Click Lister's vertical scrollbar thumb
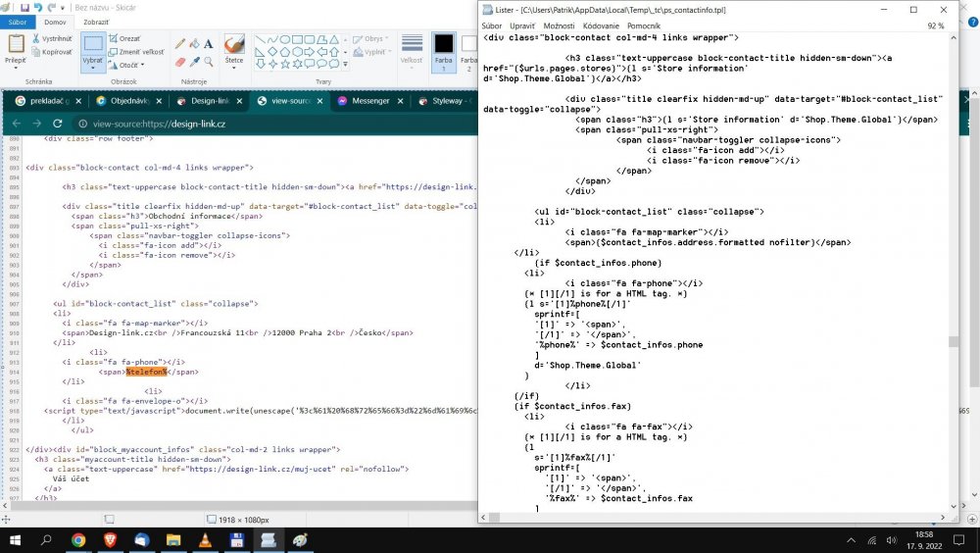This screenshot has height=553, width=980. click(954, 341)
